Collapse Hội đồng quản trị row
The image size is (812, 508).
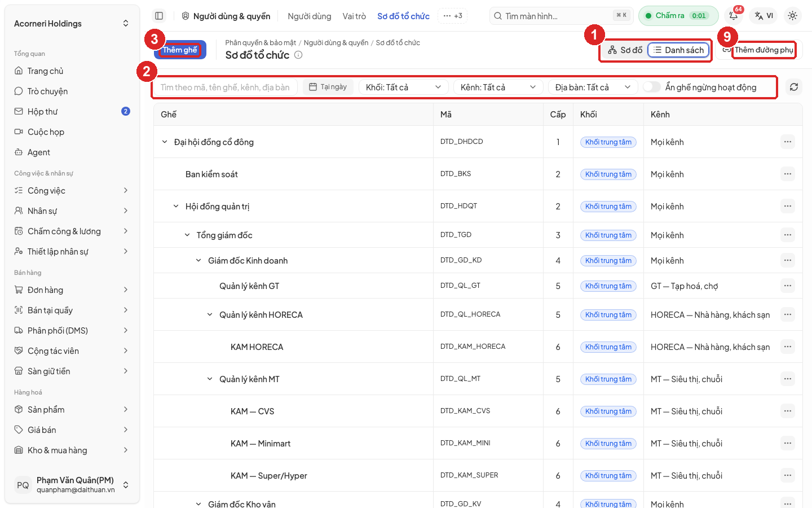[x=176, y=206]
